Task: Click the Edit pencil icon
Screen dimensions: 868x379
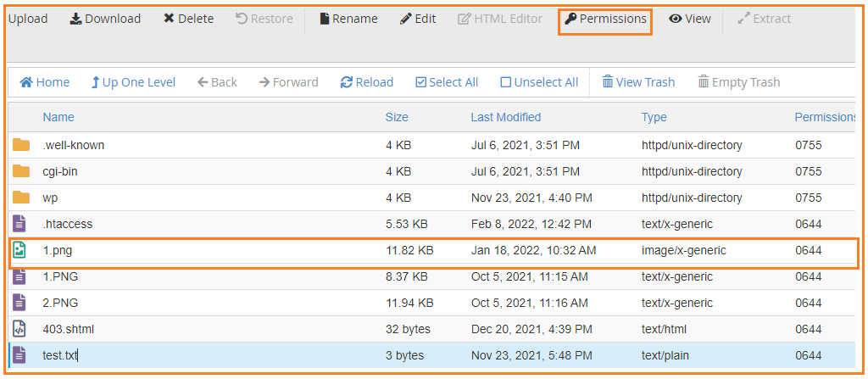Action: coord(406,19)
